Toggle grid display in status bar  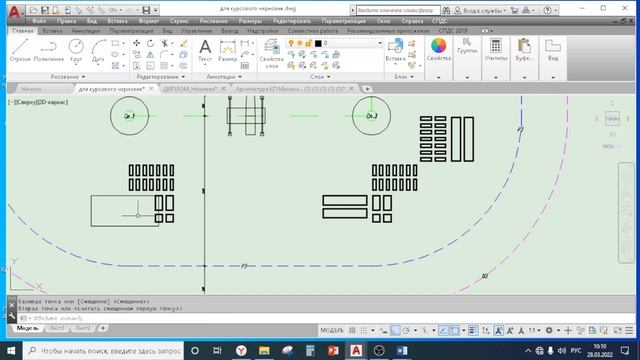[x=352, y=330]
